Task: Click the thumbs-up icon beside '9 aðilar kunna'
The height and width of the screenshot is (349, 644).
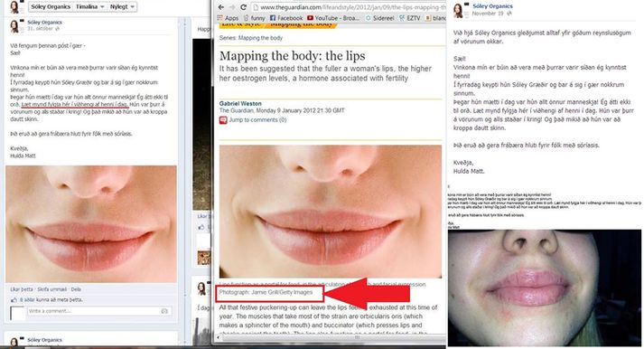Action: 14,300
